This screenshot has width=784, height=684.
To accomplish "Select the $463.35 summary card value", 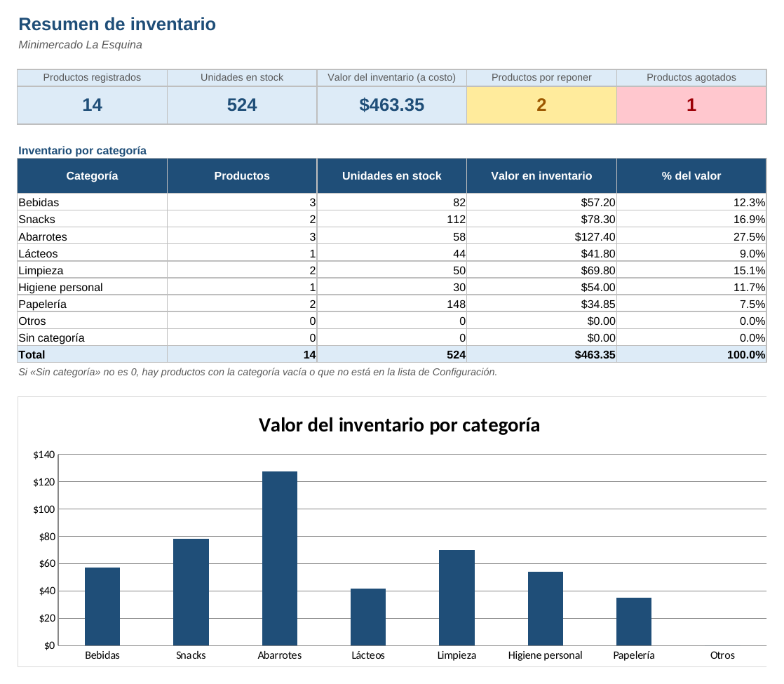I will (x=392, y=105).
